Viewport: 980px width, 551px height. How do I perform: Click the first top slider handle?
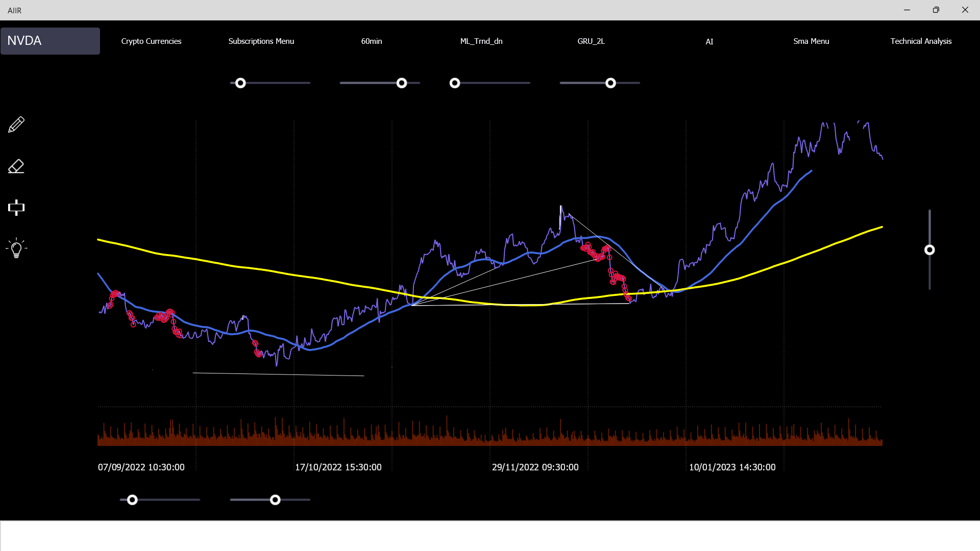(240, 83)
